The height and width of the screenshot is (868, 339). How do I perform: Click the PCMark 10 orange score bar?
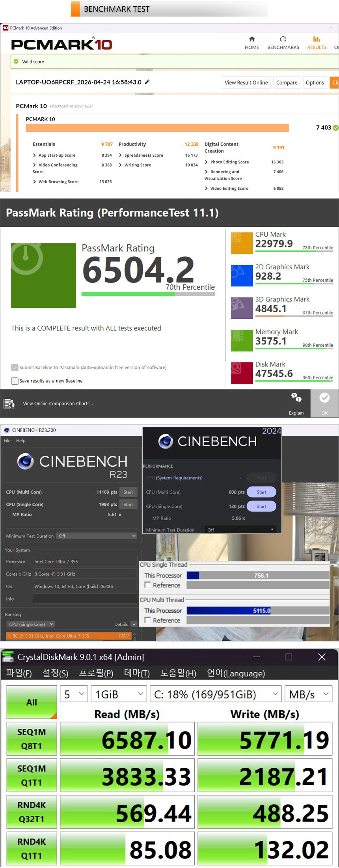pos(157,128)
